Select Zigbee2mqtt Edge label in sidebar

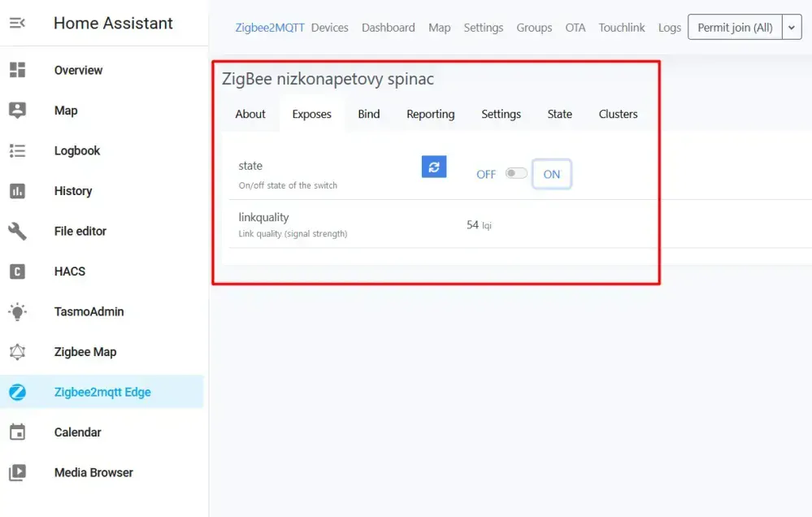coord(102,392)
